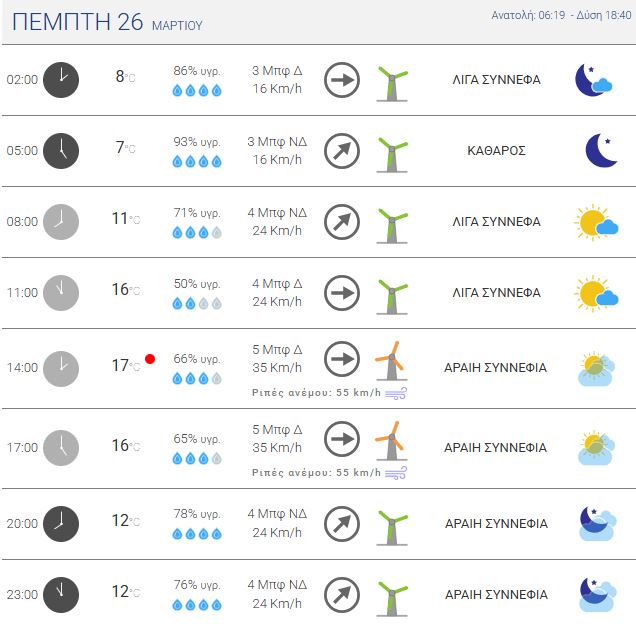636x629 pixels.
Task: Click the sunrise and sunset times text
Action: point(561,15)
